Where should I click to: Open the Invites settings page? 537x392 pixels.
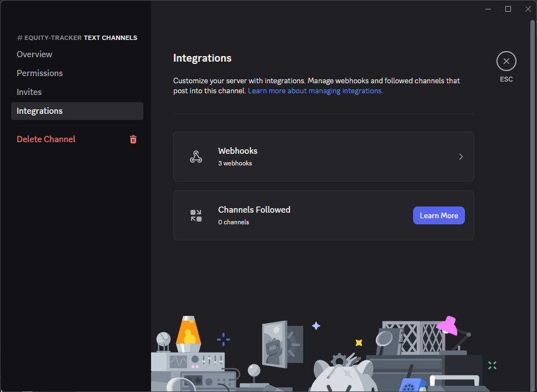click(x=29, y=92)
